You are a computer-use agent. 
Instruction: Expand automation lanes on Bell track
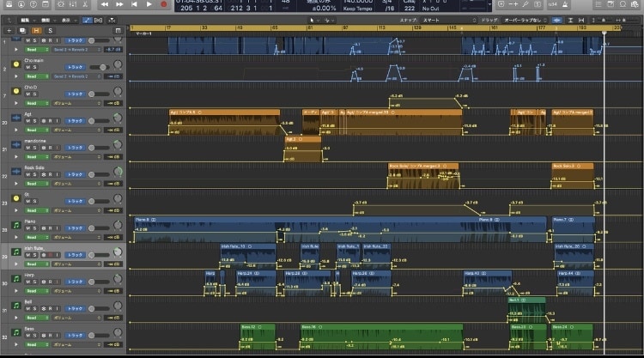(16, 318)
